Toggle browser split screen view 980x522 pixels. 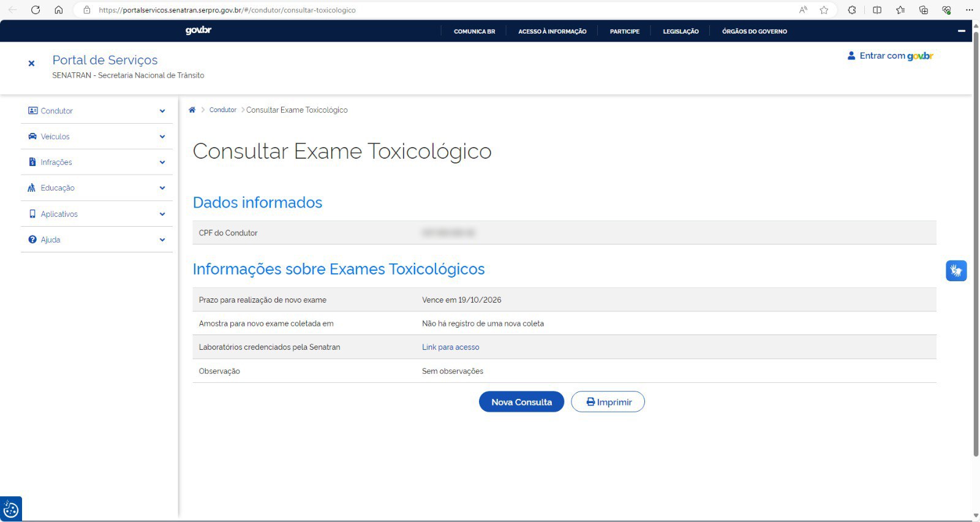pyautogui.click(x=877, y=10)
